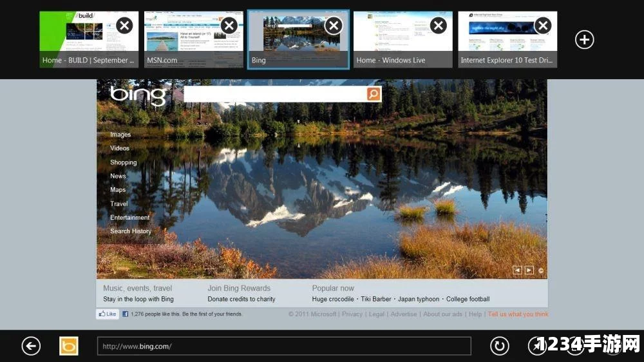Viewport: 644px width, 362px height.
Task: Open Bing Images
Action: pos(120,135)
